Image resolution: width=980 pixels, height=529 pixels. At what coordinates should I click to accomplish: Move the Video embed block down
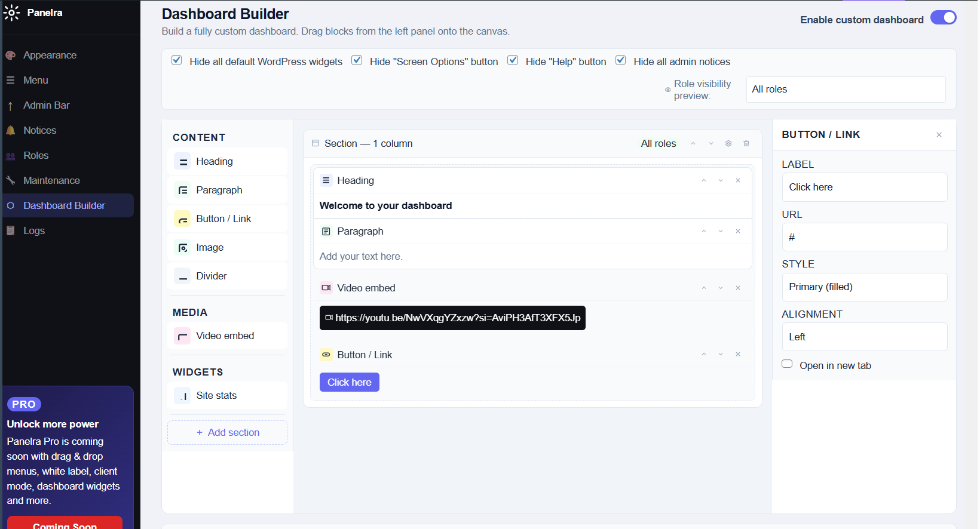point(721,288)
